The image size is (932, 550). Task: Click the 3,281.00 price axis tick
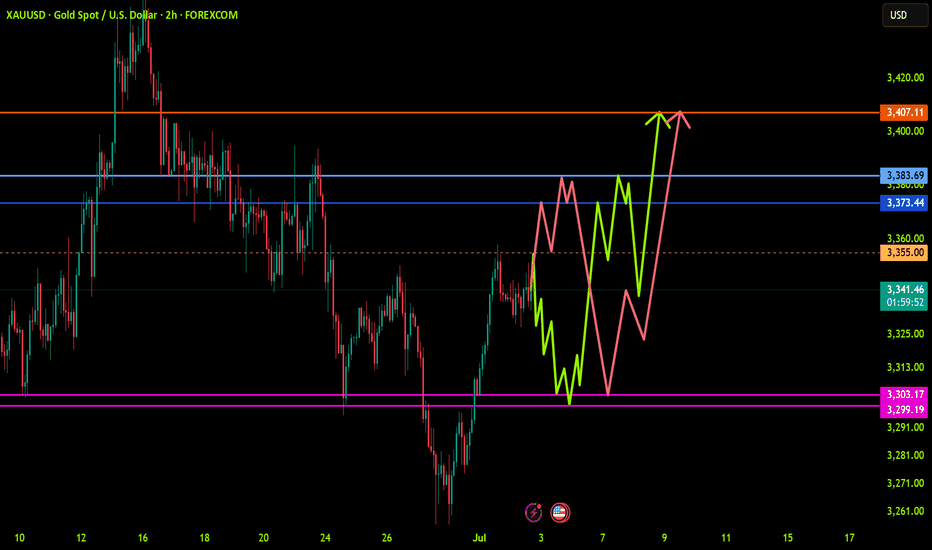(905, 455)
